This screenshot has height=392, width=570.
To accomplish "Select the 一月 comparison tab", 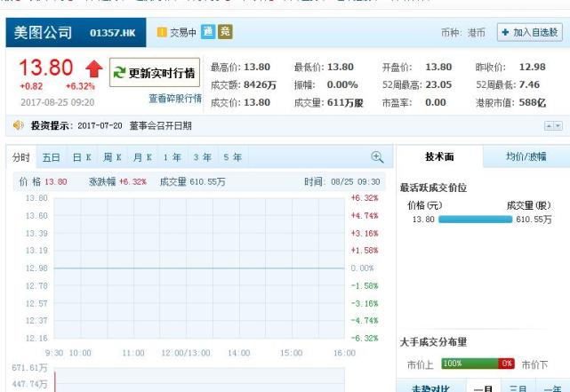I will tap(483, 388).
